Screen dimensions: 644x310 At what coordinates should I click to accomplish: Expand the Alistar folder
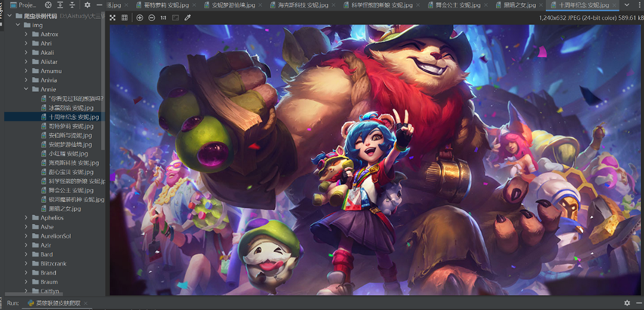(x=26, y=62)
